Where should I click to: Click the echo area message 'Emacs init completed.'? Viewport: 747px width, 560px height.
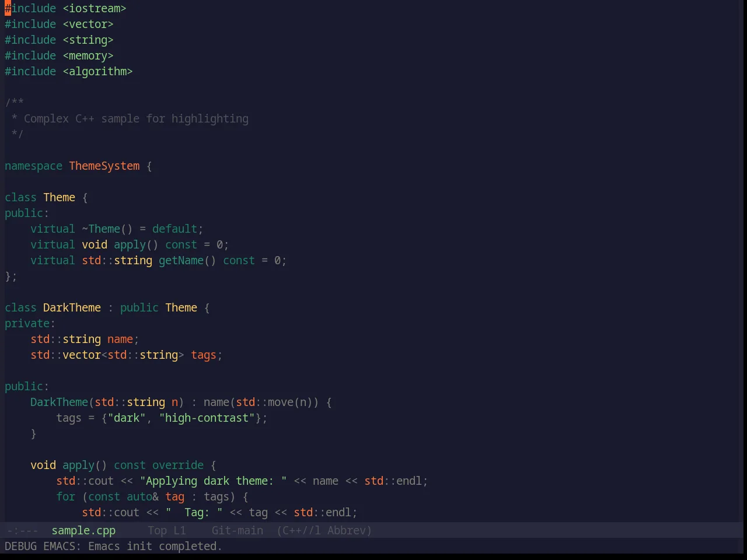tap(155, 546)
